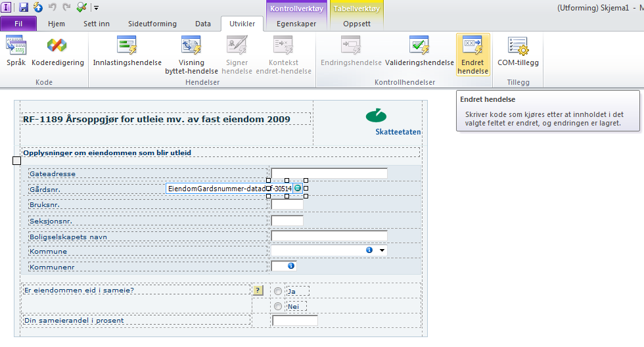The height and width of the screenshot is (347, 644).
Task: Select the Ja radio button
Action: tap(278, 291)
